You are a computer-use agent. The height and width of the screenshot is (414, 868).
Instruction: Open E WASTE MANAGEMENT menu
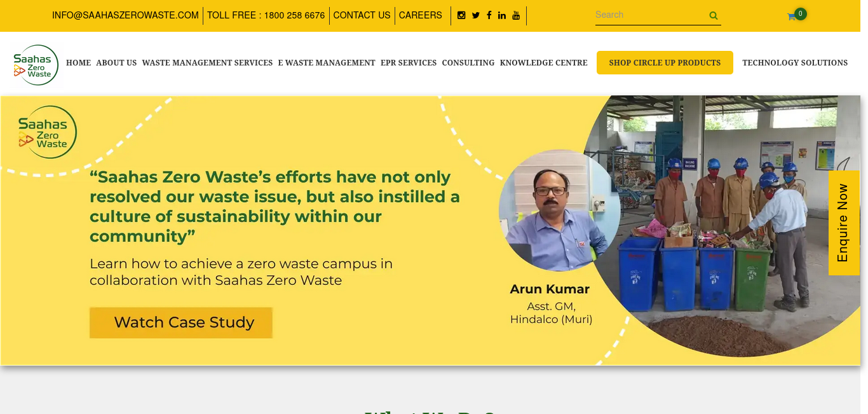tap(327, 63)
